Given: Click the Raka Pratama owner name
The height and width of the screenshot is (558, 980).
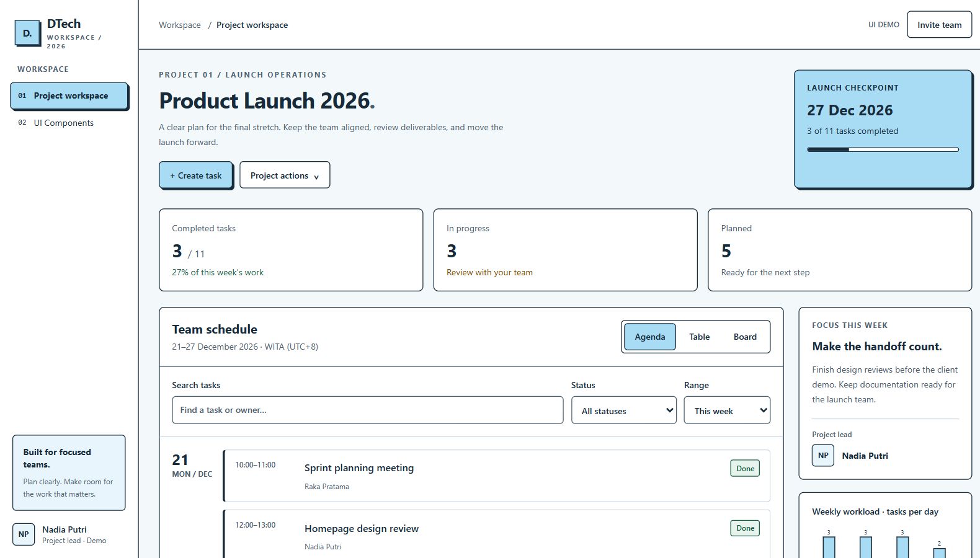Looking at the screenshot, I should [327, 487].
